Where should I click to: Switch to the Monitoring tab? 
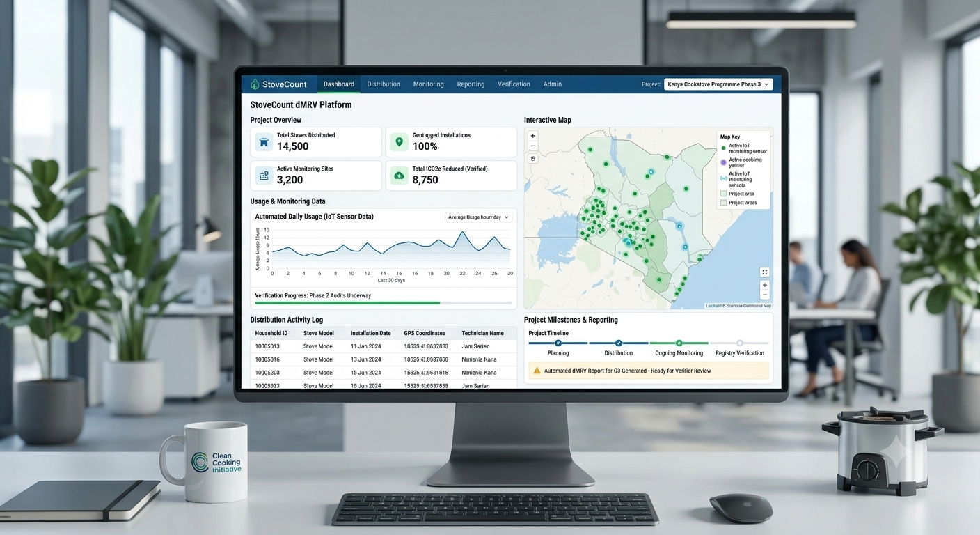click(428, 84)
